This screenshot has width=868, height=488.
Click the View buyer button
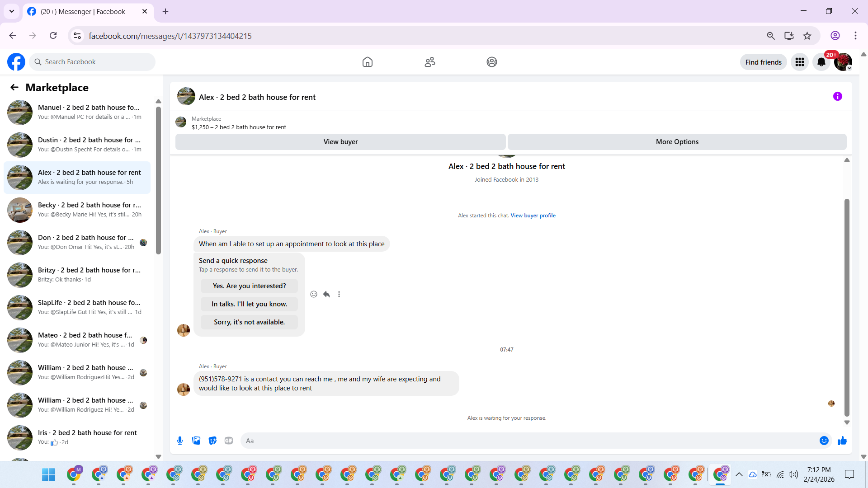click(x=340, y=142)
